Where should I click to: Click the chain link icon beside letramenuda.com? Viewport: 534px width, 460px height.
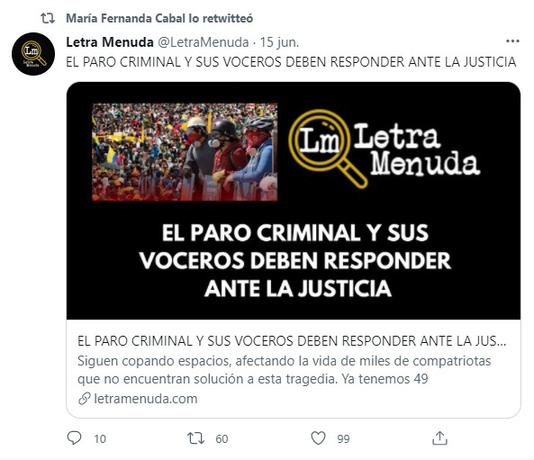pos(84,398)
